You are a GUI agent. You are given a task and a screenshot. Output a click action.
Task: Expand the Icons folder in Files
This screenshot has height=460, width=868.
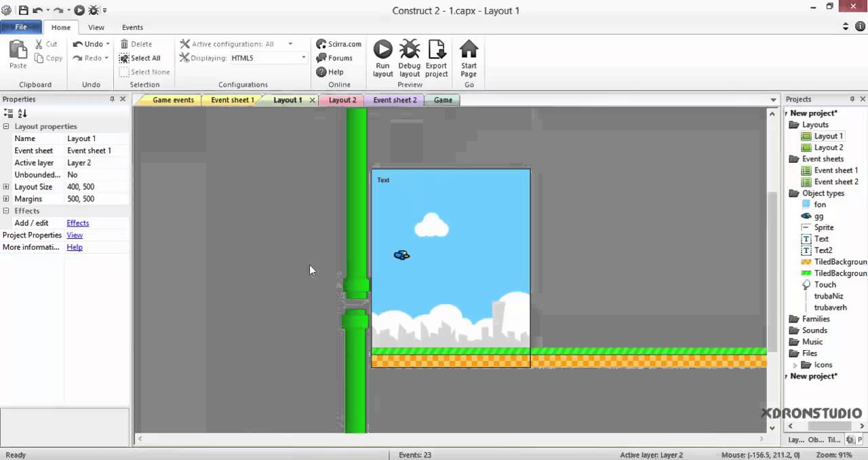795,365
